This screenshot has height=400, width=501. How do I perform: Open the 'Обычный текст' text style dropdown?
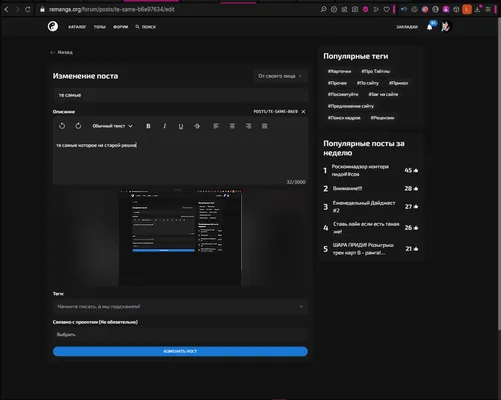pos(112,126)
